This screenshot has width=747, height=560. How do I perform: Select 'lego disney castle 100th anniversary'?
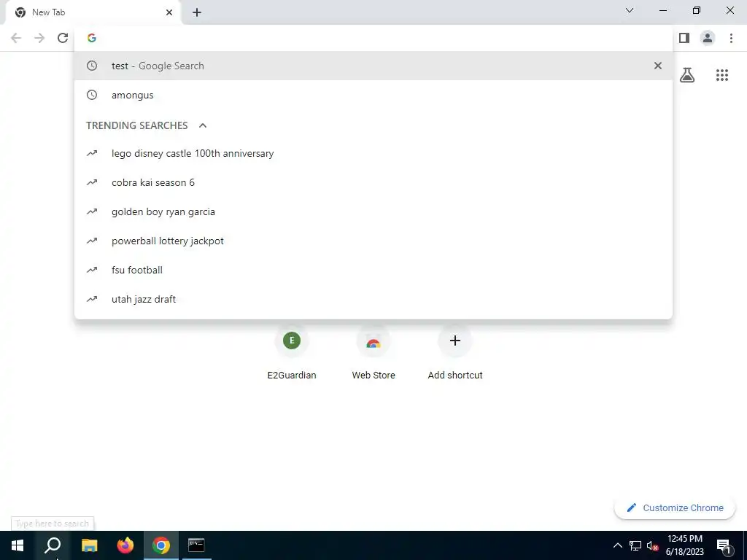point(373,153)
